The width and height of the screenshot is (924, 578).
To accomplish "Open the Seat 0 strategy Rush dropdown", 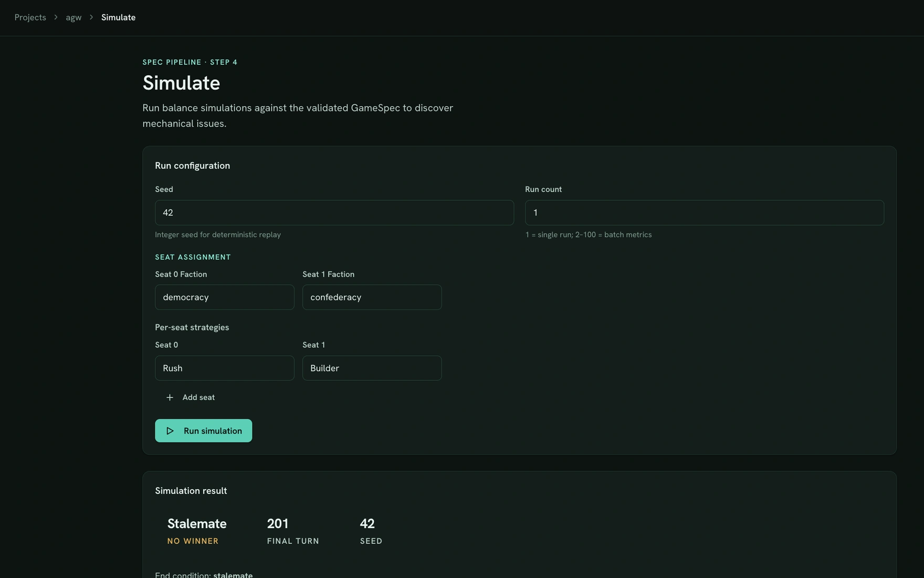I will point(225,368).
